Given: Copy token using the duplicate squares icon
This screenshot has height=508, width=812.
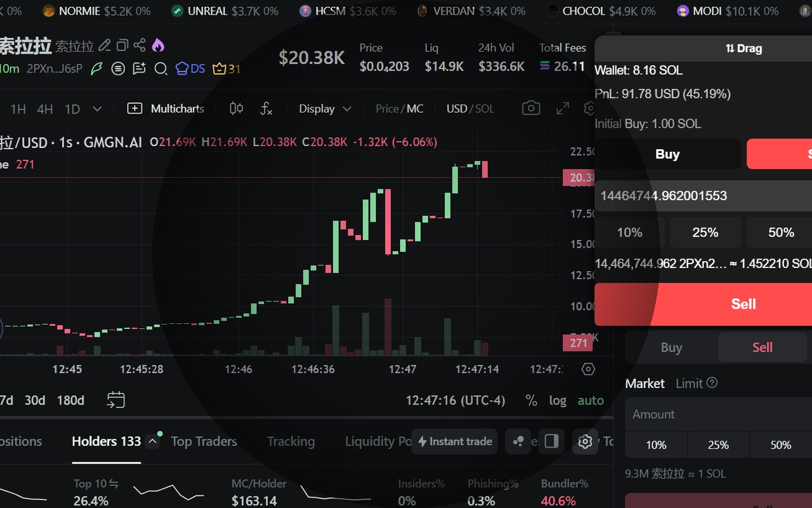Looking at the screenshot, I should (122, 45).
